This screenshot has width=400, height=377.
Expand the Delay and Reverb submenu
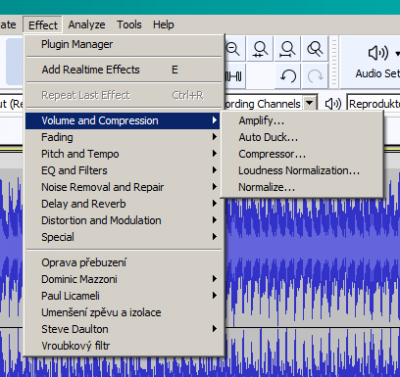[123, 204]
